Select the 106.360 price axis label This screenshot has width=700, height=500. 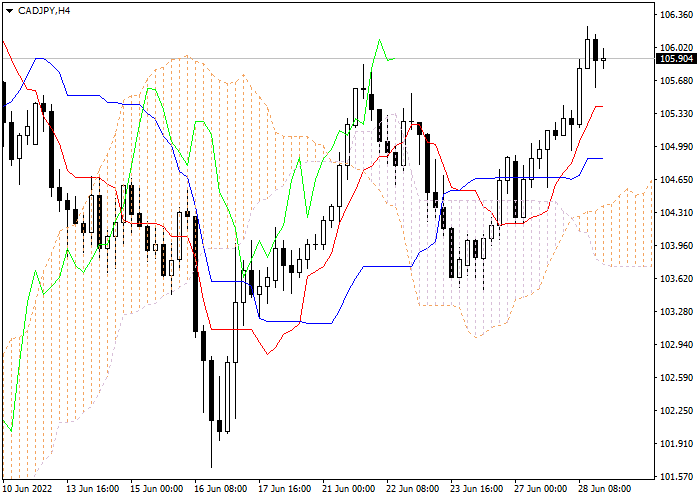click(x=676, y=15)
